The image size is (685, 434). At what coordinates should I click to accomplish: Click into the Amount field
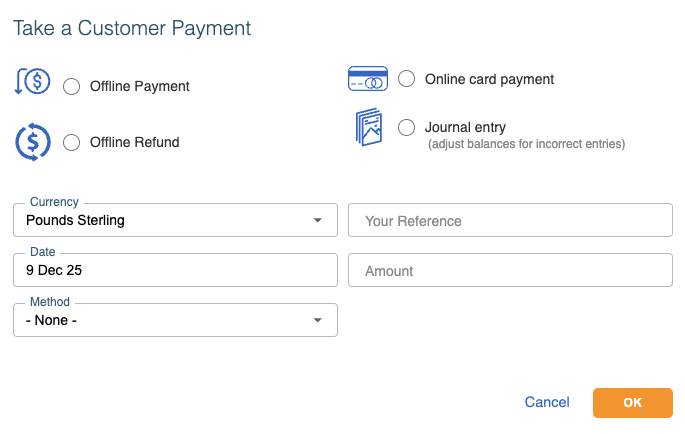[510, 270]
